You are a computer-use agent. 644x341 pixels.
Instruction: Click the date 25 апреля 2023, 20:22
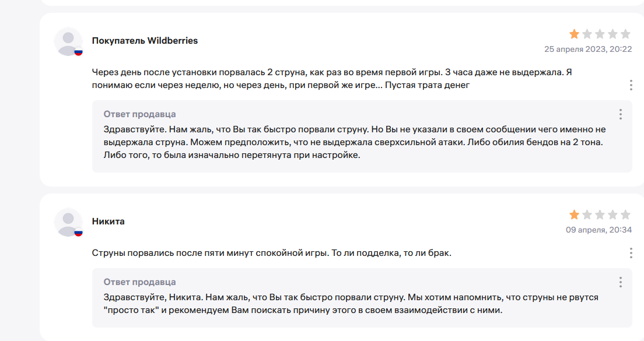[588, 49]
